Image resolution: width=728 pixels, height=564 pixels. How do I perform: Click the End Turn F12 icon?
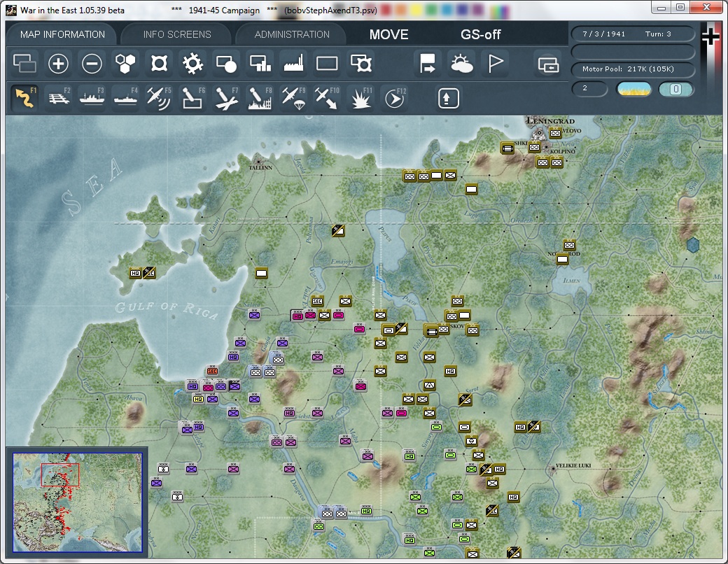point(395,98)
